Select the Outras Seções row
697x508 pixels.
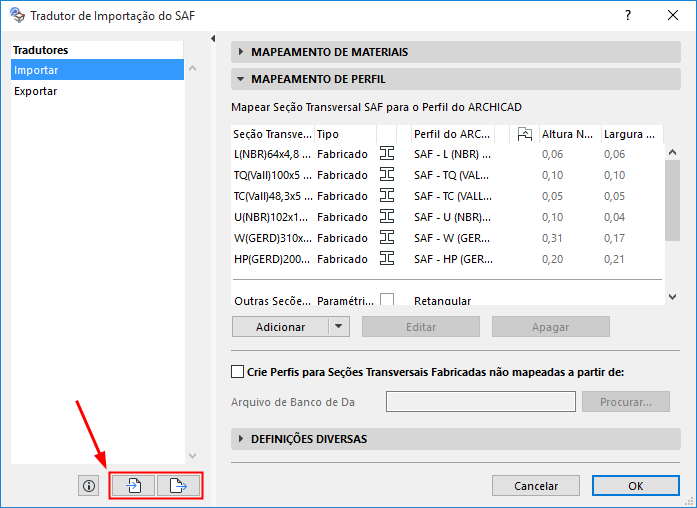point(448,299)
